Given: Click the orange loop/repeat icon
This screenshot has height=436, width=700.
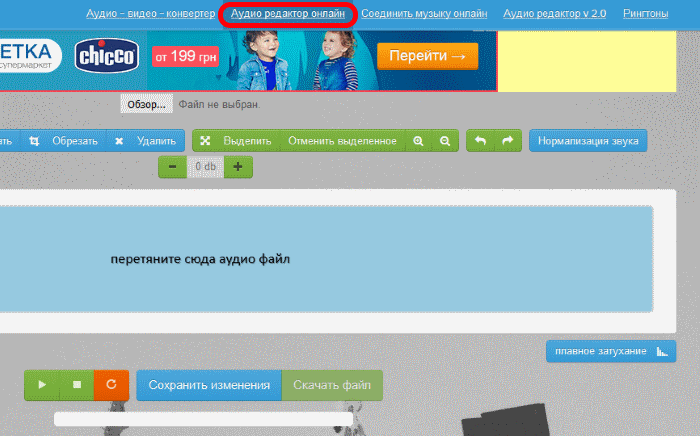Looking at the screenshot, I should [111, 385].
